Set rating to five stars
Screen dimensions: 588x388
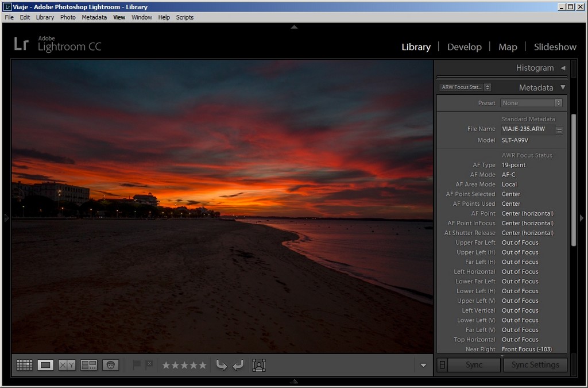pyautogui.click(x=202, y=365)
